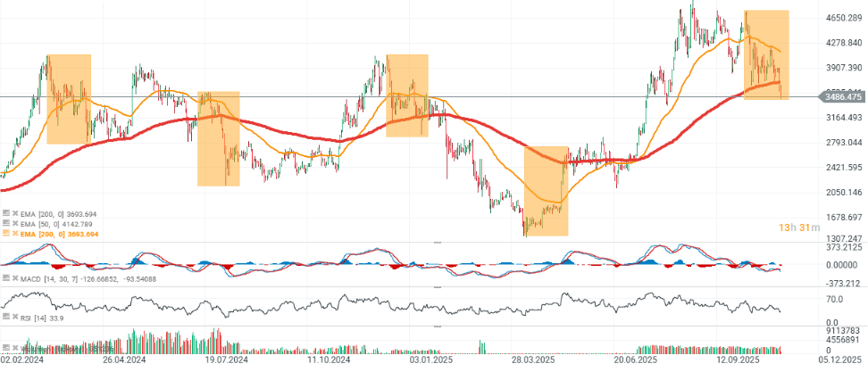This screenshot has height=372, width=868.
Task: Click the 03.01.2025 date on time axis
Action: 431,360
